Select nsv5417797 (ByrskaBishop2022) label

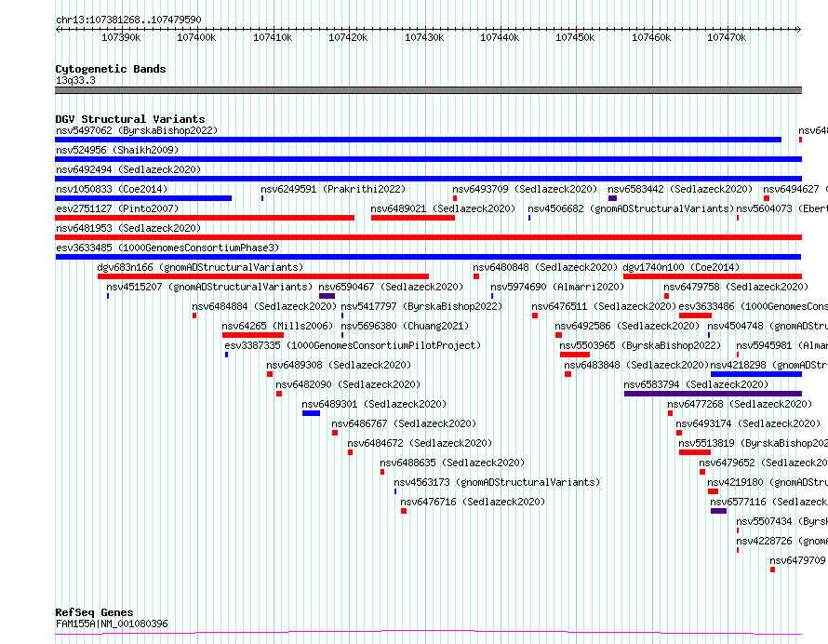pos(421,306)
